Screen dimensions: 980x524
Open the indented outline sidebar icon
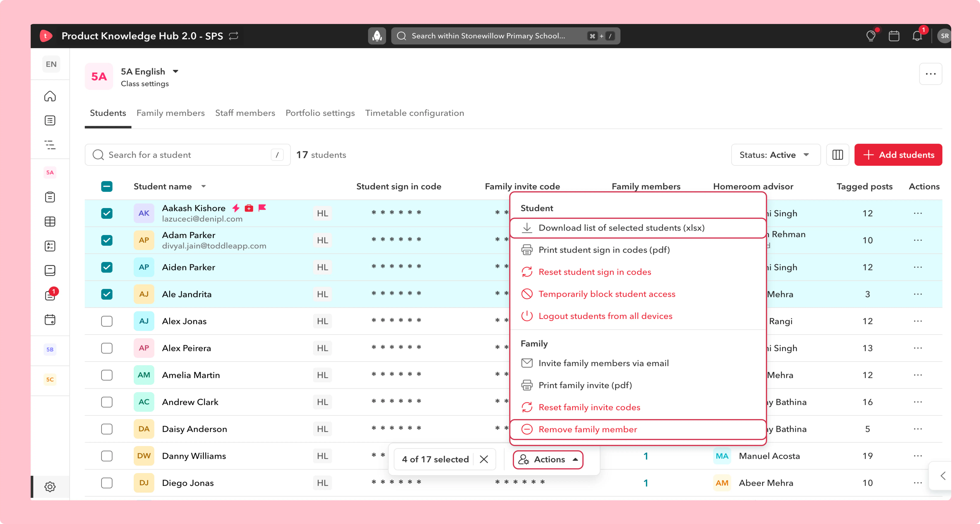[50, 145]
